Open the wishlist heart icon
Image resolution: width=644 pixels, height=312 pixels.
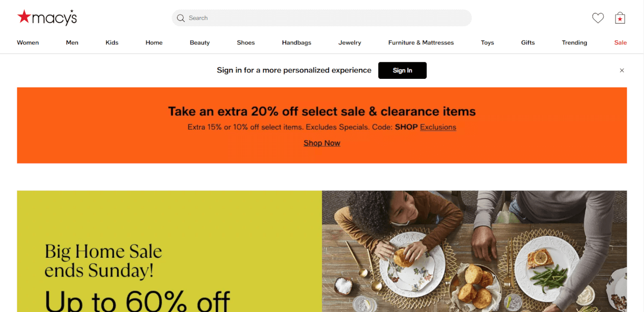coord(598,18)
